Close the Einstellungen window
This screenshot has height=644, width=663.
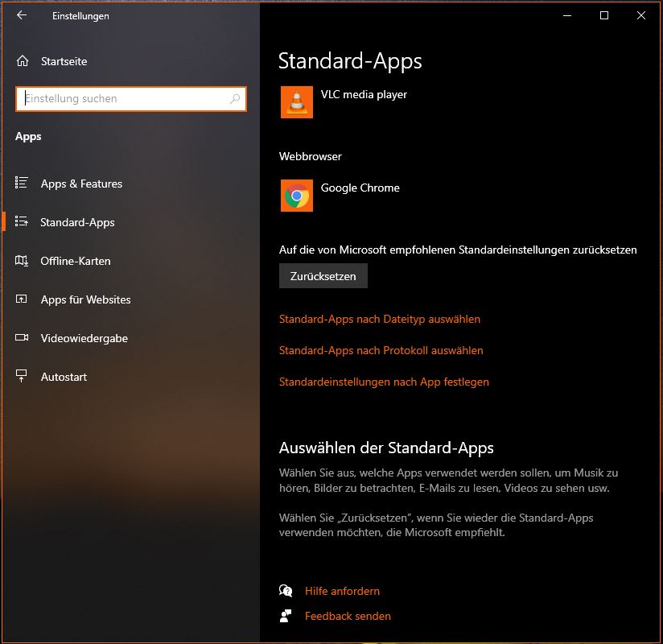click(640, 15)
